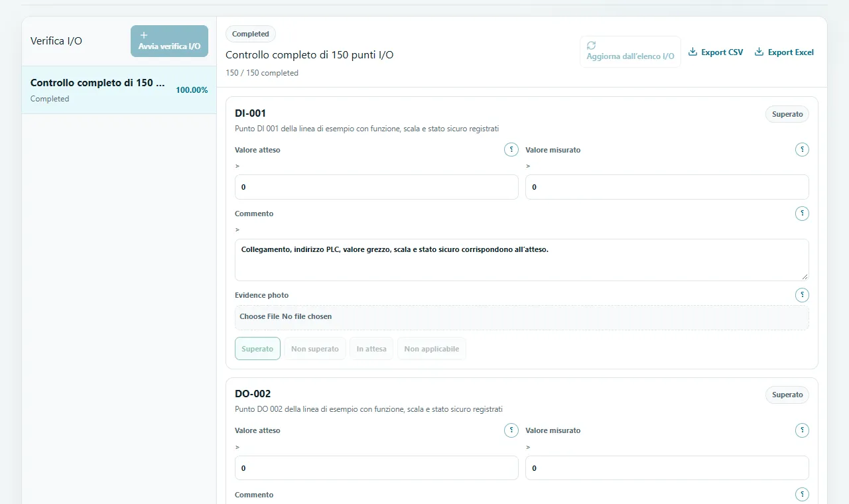Click the 100.00% progress value in sidebar
Screen dimensions: 849x504
(x=192, y=90)
